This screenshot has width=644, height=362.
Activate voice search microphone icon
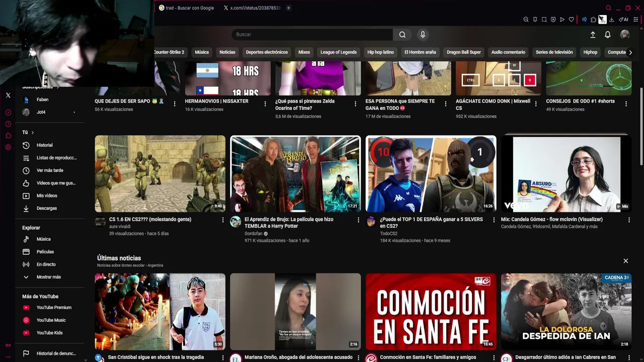423,35
